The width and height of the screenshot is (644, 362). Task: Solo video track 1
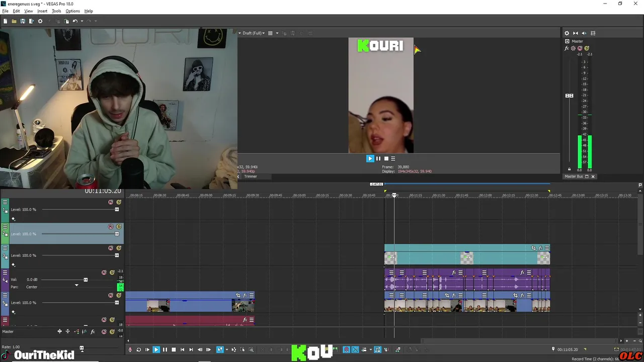(x=119, y=202)
